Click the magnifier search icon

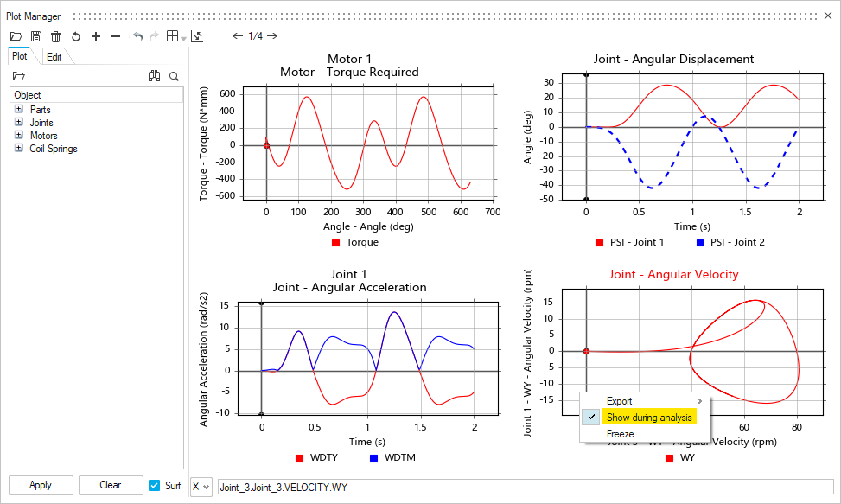point(174,76)
